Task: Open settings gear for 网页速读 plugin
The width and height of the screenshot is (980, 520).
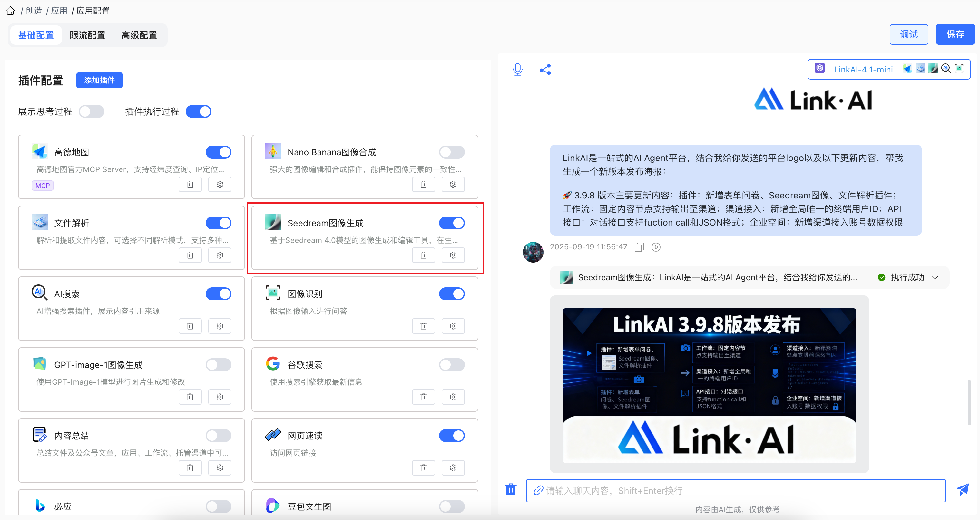Action: coord(453,468)
